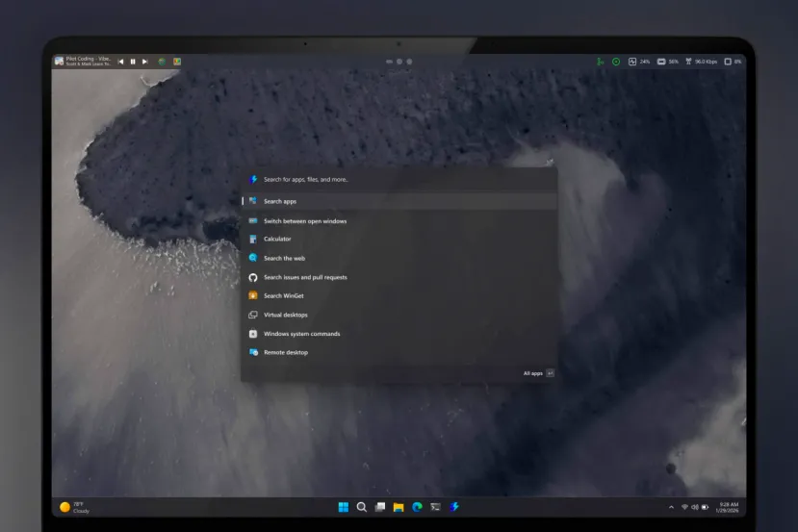Screen dimensions: 798x532
Task: Click the Calculator icon in list
Action: (x=253, y=239)
